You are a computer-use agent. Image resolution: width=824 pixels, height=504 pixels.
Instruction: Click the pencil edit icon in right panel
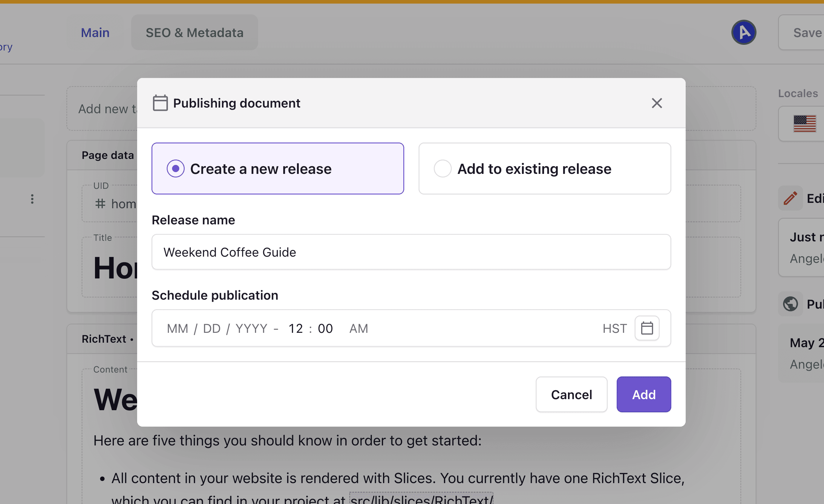pos(790,198)
